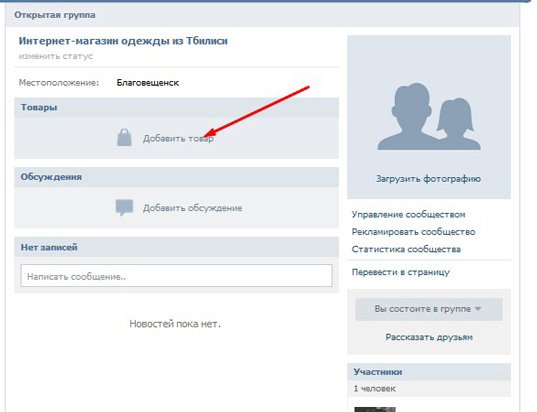Click Перевести в страницу
This screenshot has width=537, height=412.
(x=401, y=272)
